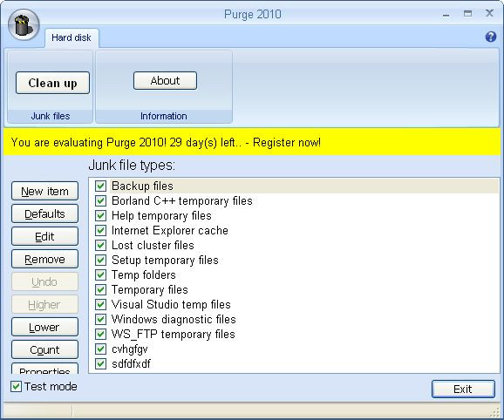504x420 pixels.
Task: Uncheck the Backup files checkbox
Action: click(x=100, y=186)
